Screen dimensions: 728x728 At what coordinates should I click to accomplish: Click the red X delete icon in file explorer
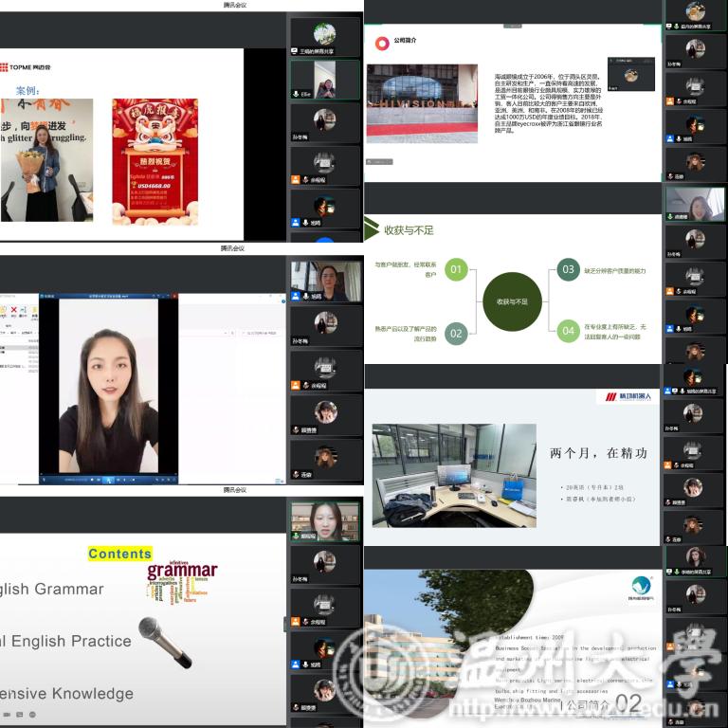pyautogui.click(x=14, y=309)
